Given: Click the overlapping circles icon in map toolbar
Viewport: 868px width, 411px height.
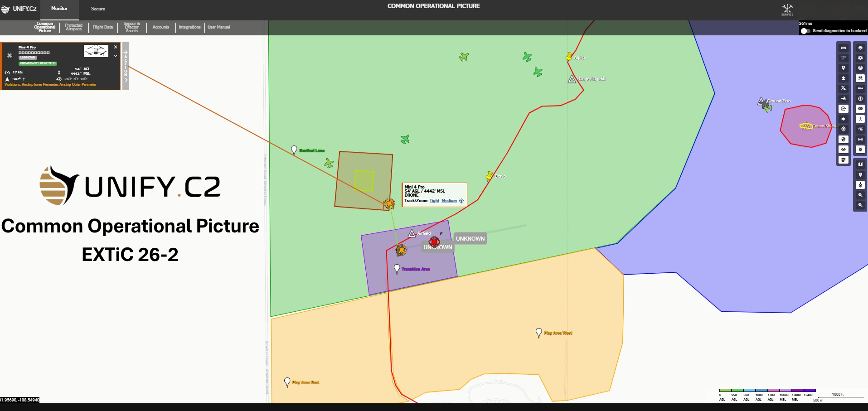Looking at the screenshot, I should pyautogui.click(x=860, y=109).
